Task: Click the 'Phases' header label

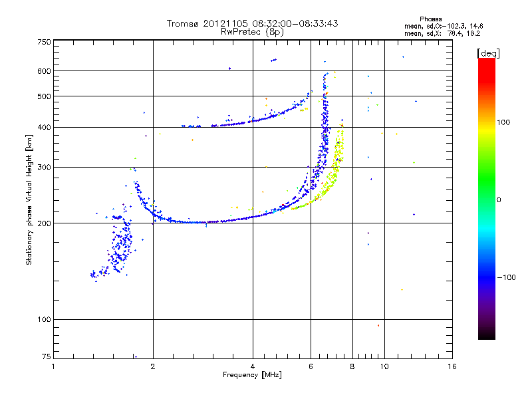Action: (430, 19)
